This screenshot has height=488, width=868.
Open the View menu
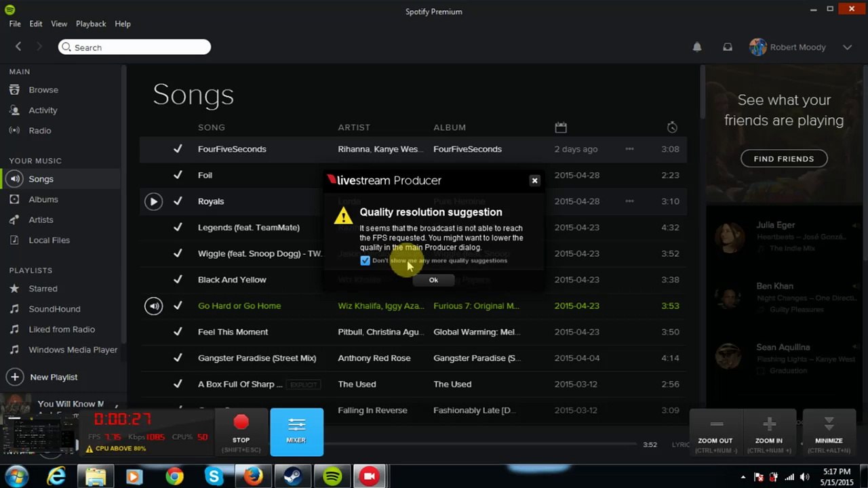click(x=59, y=24)
